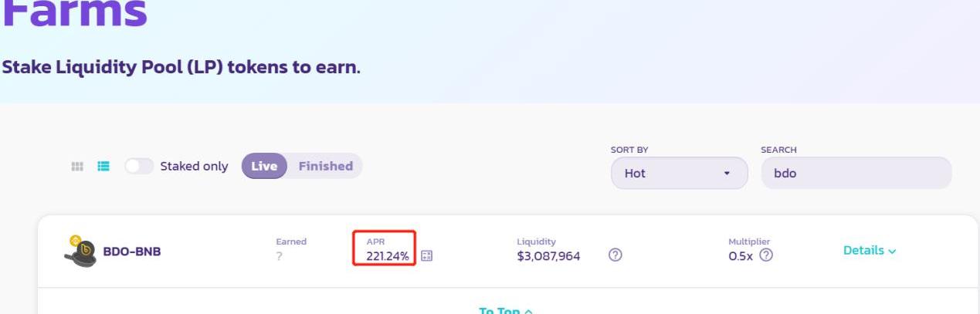Viewport: 980px width, 314px height.
Task: Click the 221.24% APR value
Action: click(x=388, y=256)
